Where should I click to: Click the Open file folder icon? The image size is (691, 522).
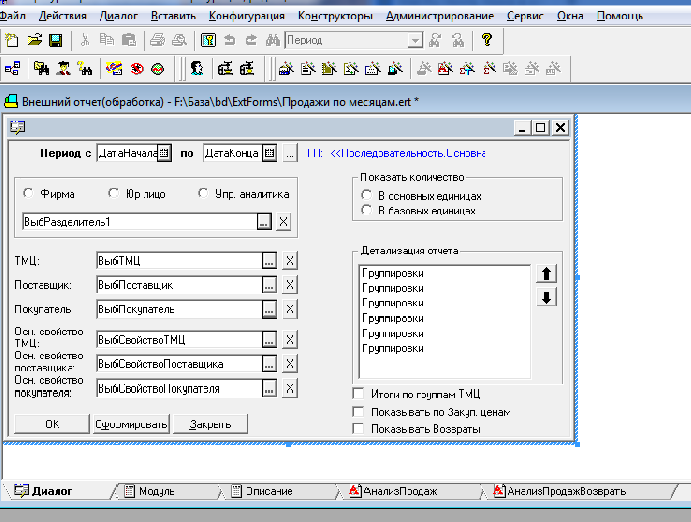(34, 40)
